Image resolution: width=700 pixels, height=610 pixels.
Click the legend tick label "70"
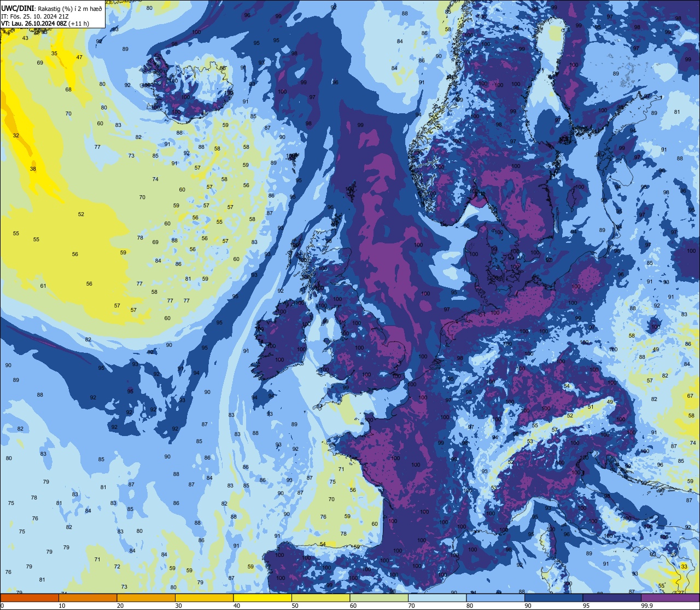pyautogui.click(x=411, y=606)
